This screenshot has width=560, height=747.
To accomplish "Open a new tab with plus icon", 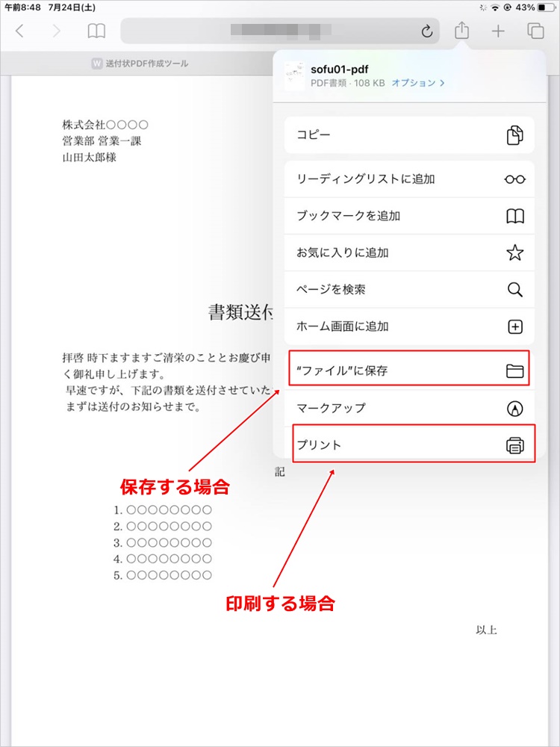I will 498,31.
